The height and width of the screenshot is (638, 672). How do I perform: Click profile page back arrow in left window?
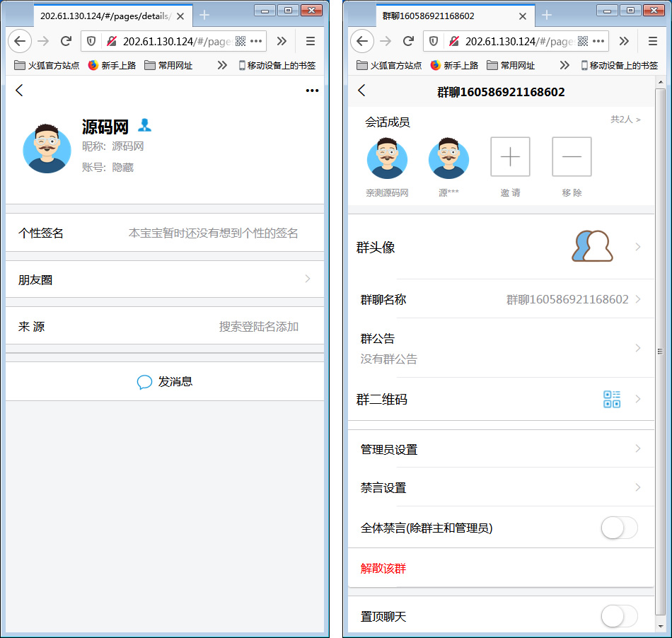tap(19, 91)
